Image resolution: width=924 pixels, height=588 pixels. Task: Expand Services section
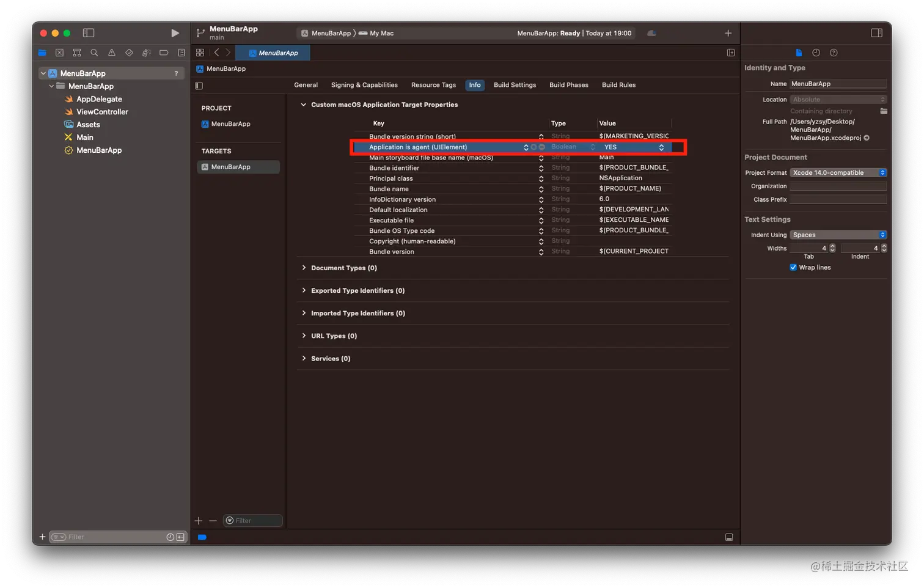[304, 358]
